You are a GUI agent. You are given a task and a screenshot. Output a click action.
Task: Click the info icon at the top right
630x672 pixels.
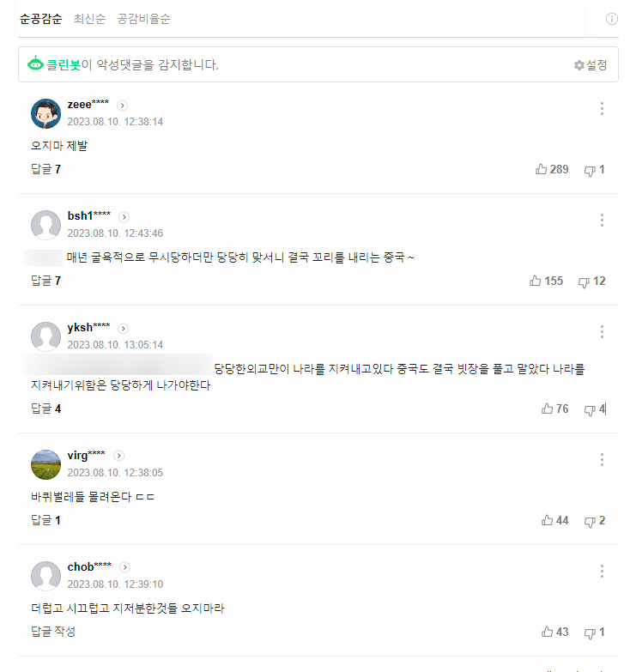click(612, 19)
